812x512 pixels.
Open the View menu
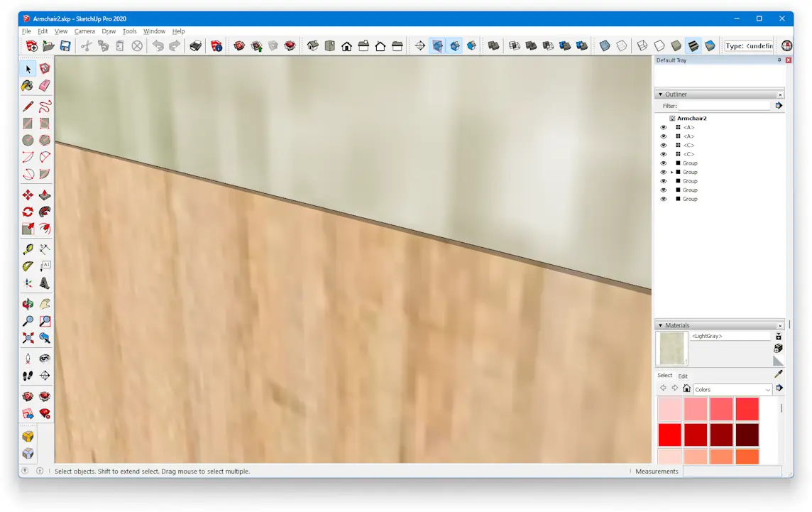61,31
